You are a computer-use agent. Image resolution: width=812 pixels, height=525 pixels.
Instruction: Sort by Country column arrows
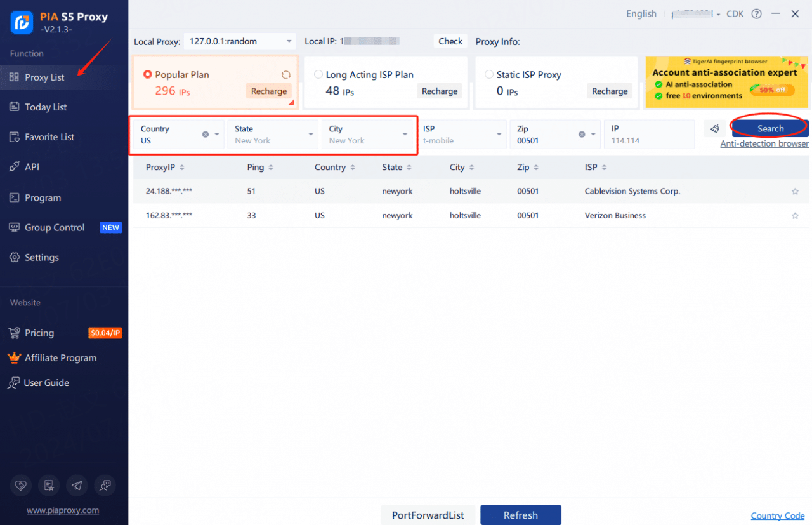pyautogui.click(x=351, y=168)
